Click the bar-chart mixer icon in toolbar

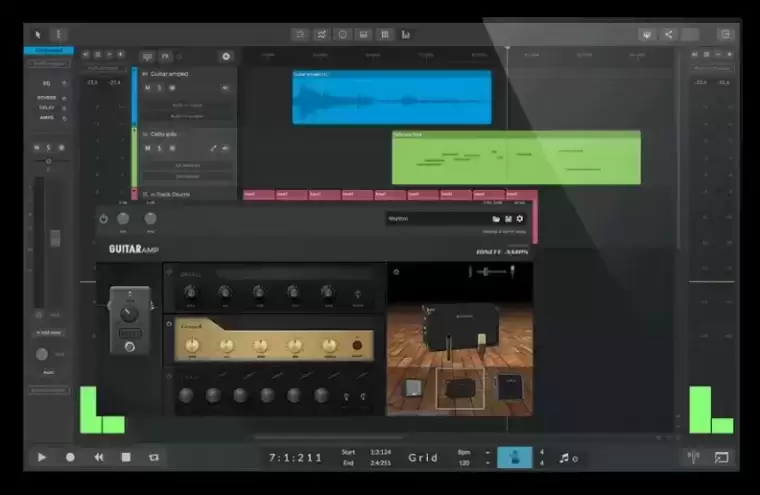pos(406,34)
